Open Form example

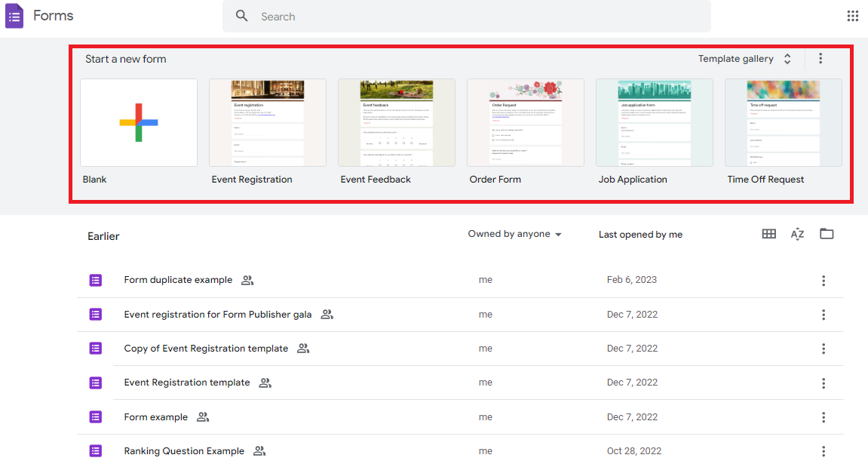pyautogui.click(x=155, y=416)
